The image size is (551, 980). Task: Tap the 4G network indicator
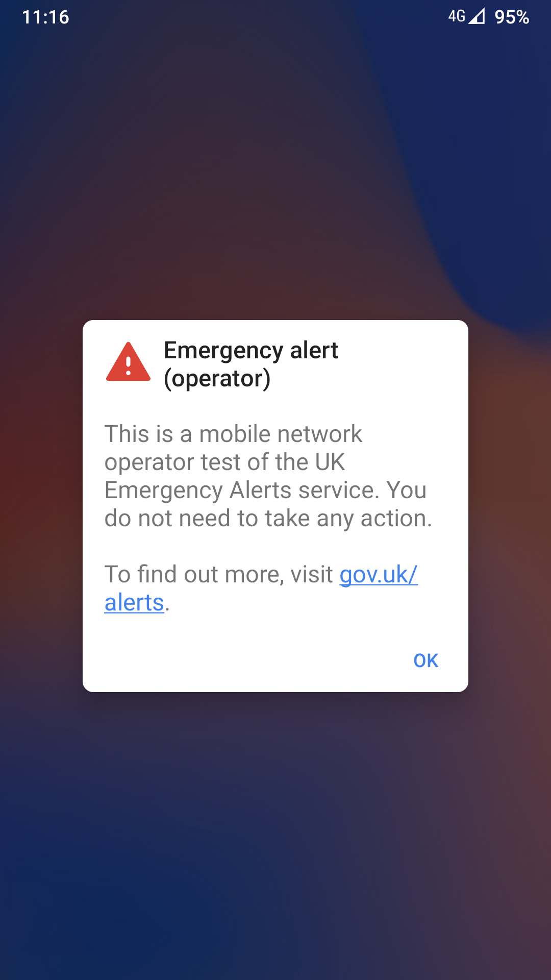click(457, 16)
